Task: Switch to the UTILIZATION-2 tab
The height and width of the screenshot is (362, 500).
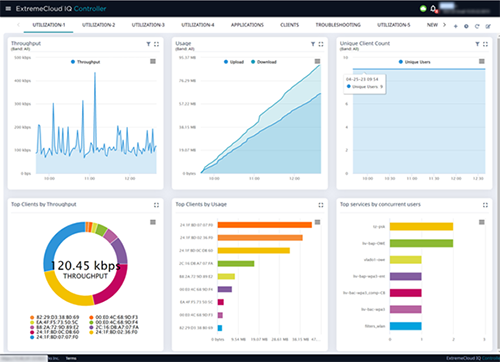Action: [x=99, y=25]
